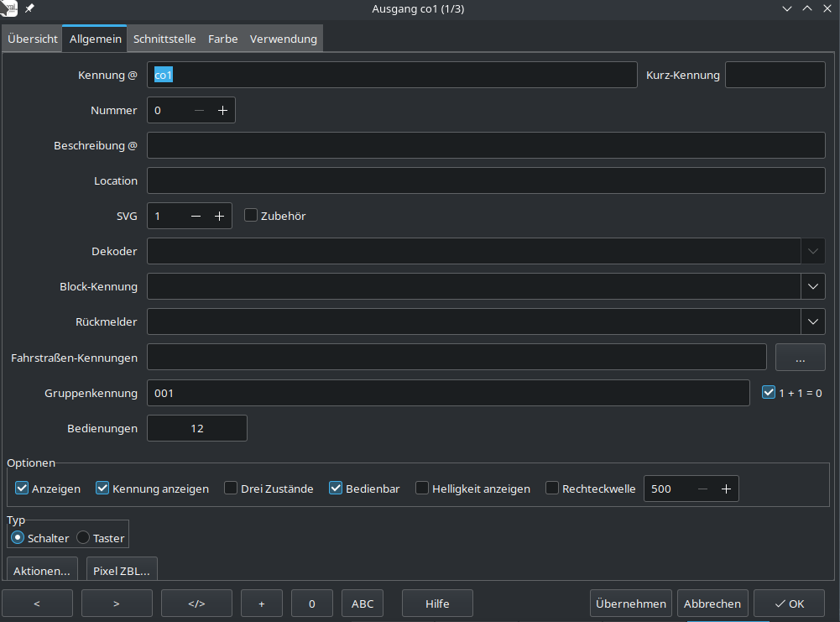The width and height of the screenshot is (840, 622).
Task: Click the + button in bottom bar
Action: (262, 604)
